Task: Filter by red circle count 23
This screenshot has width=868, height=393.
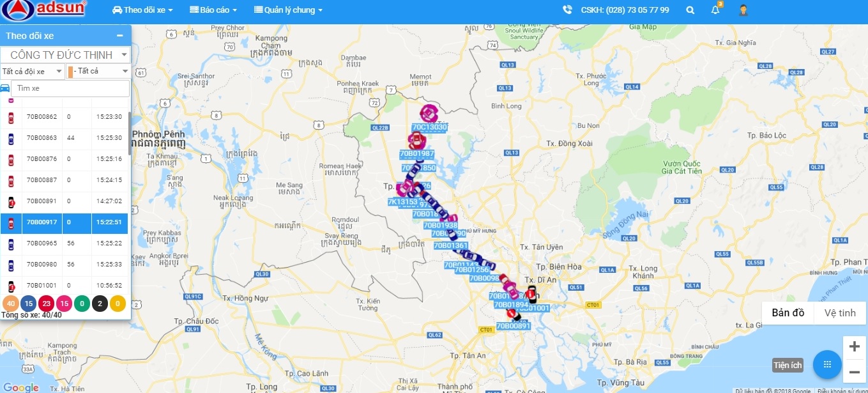Action: (46, 303)
